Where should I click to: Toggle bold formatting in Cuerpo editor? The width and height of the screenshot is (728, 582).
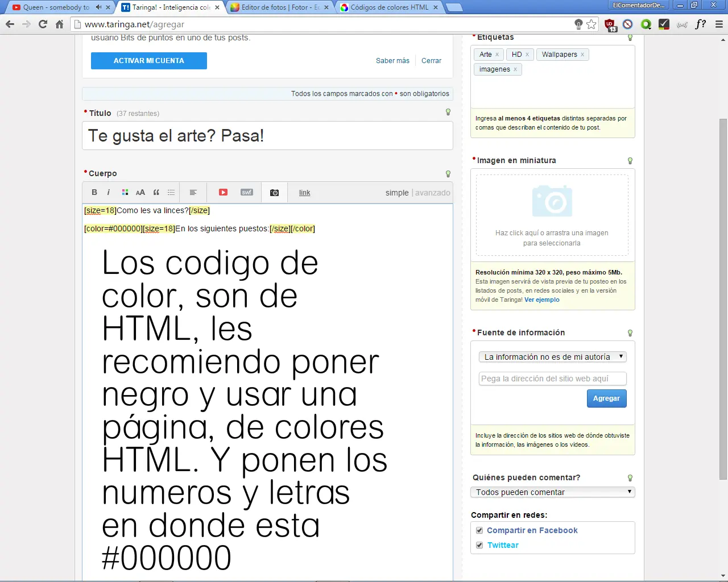click(94, 192)
